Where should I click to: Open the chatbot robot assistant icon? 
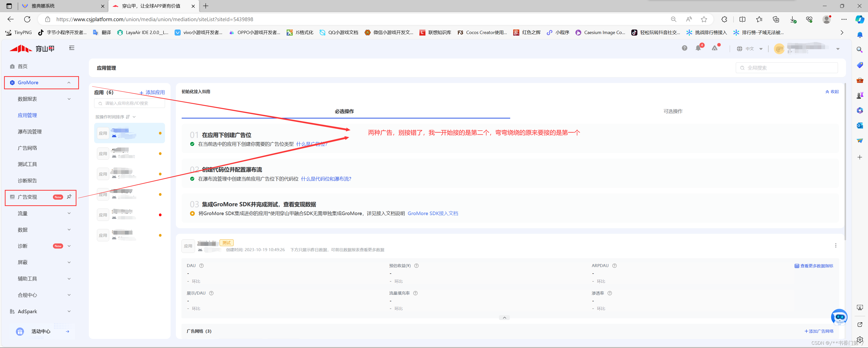coord(839,317)
